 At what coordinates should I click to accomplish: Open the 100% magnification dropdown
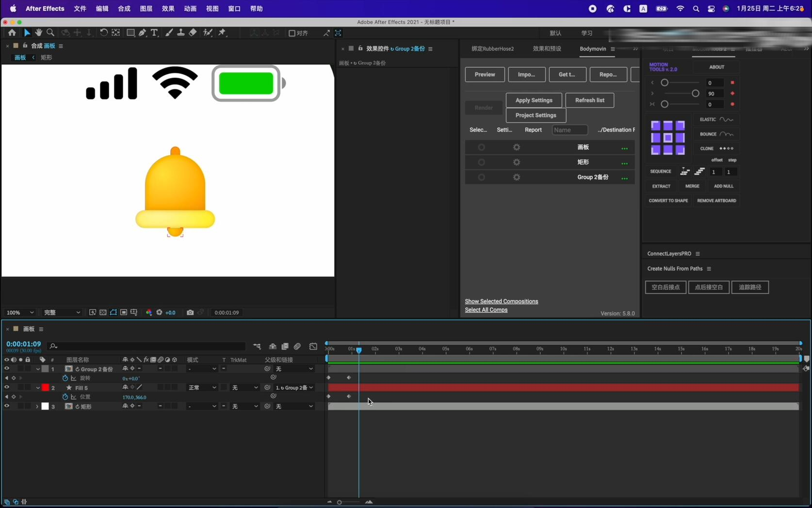pyautogui.click(x=20, y=313)
